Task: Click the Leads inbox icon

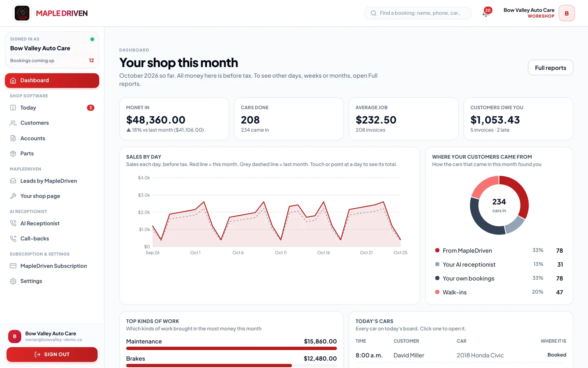Action: click(13, 181)
